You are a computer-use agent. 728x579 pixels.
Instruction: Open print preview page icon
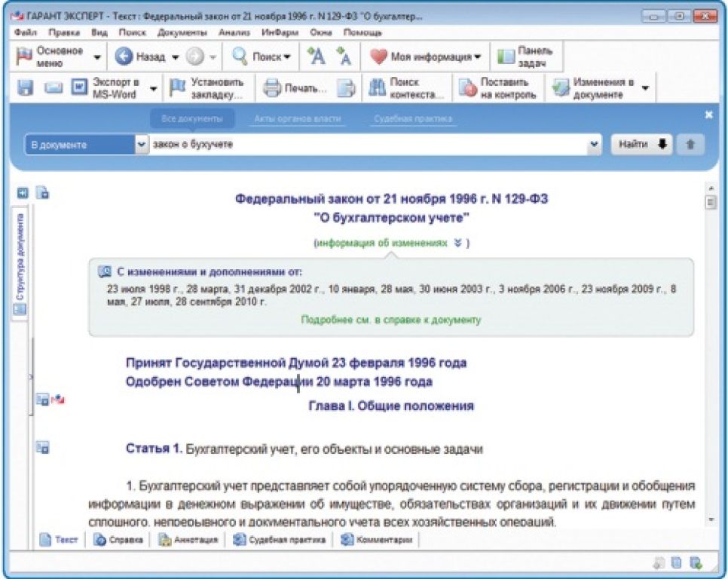click(345, 88)
